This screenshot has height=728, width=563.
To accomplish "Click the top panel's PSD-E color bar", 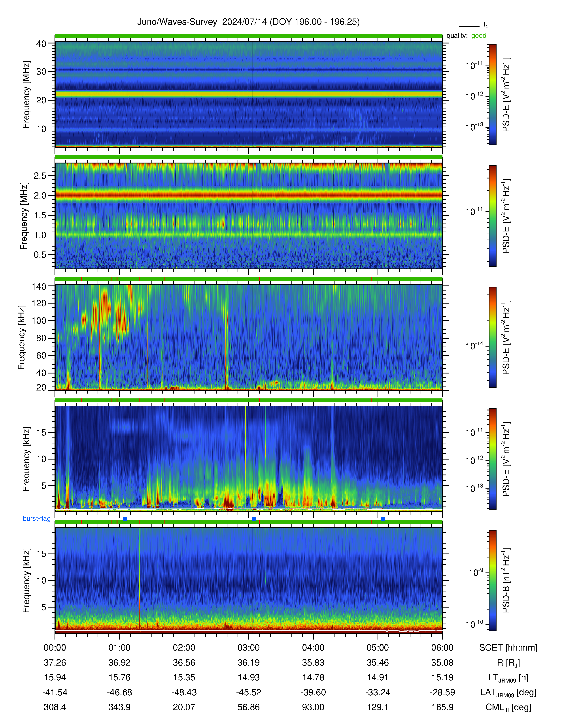I will (492, 94).
